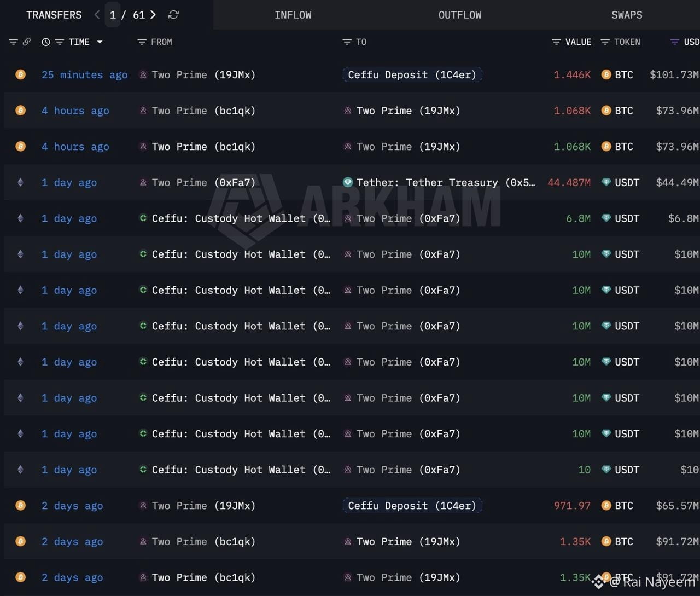Click the 971.97 transfer value
Viewport: 700px width, 596px height.
pos(572,506)
